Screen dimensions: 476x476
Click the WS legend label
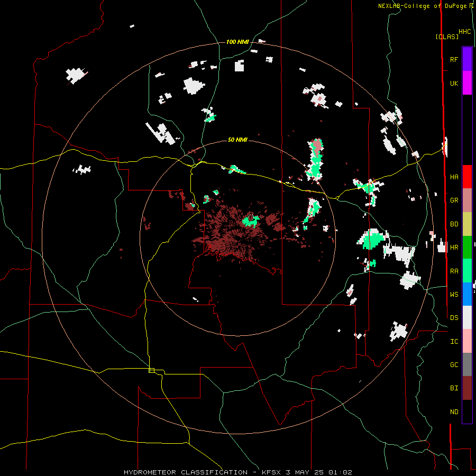(x=454, y=294)
